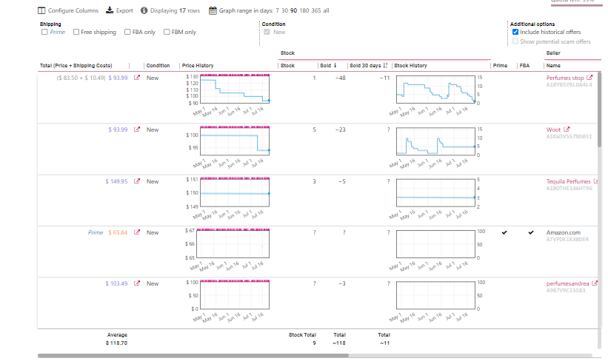
Task: Open price history chart for Tequila Perfumes
Action: pyautogui.click(x=235, y=192)
